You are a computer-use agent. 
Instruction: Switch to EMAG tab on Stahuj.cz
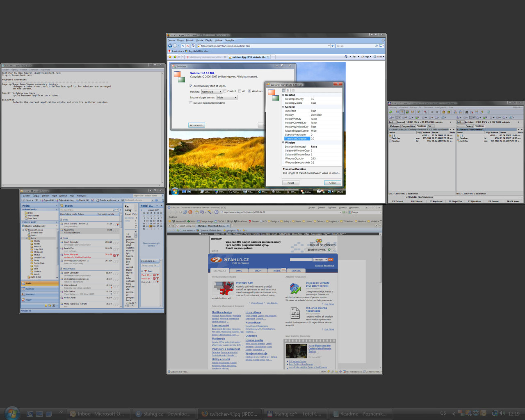point(239,271)
